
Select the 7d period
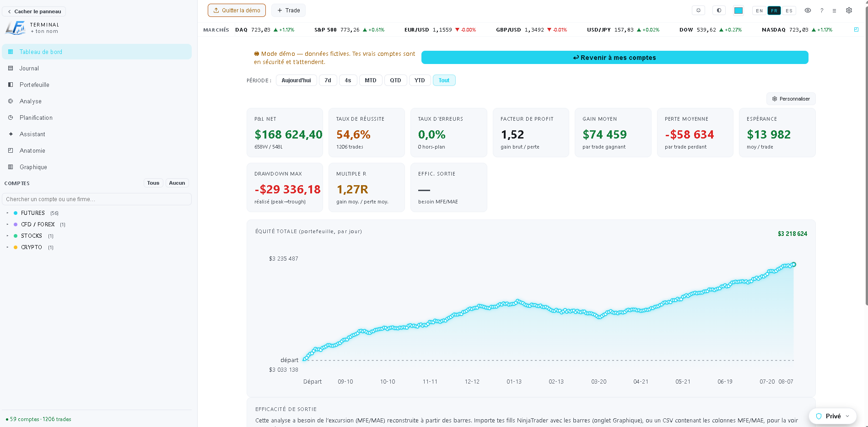point(328,80)
